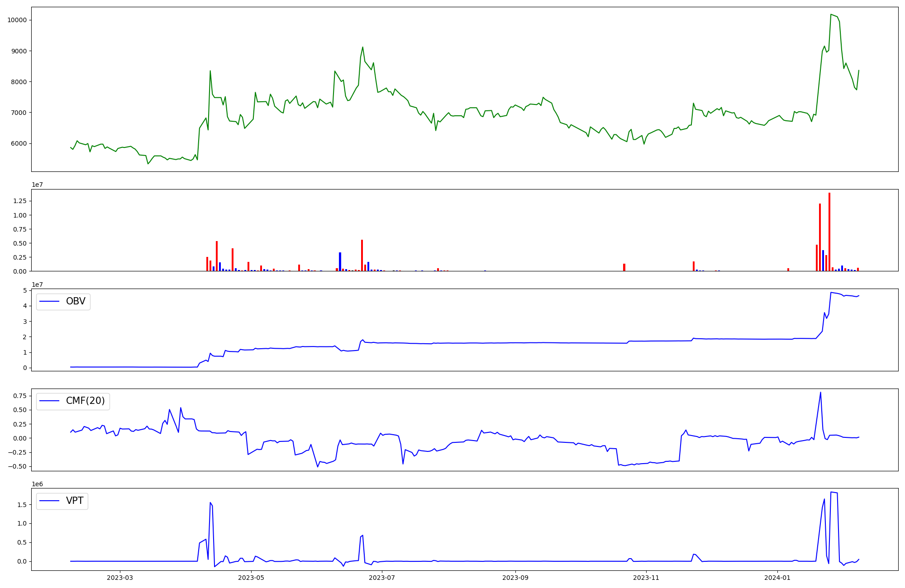This screenshot has width=905, height=588.
Task: Select the 2023-07 date tick label
Action: click(x=382, y=578)
